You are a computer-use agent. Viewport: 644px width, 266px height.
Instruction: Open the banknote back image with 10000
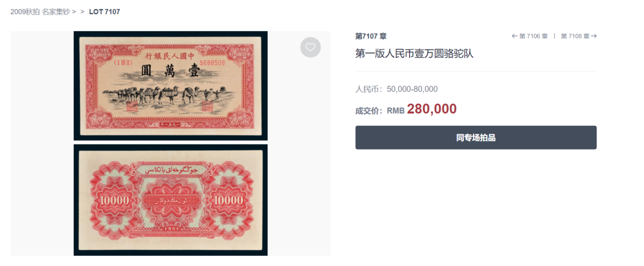pyautogui.click(x=171, y=200)
